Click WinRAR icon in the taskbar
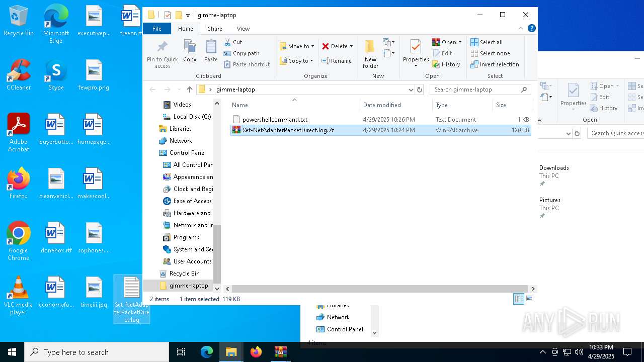The height and width of the screenshot is (362, 644). point(281,352)
